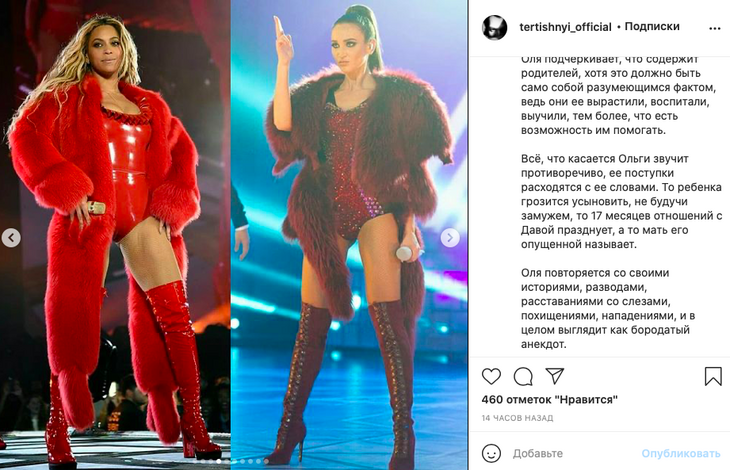Open comments via the speech bubble icon
The width and height of the screenshot is (730, 470).
(523, 376)
